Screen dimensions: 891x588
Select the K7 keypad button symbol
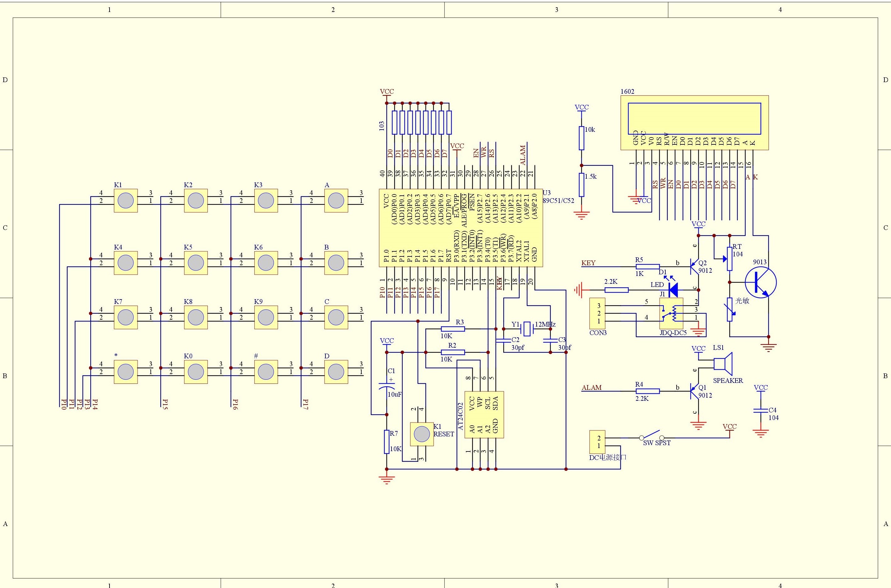point(126,317)
